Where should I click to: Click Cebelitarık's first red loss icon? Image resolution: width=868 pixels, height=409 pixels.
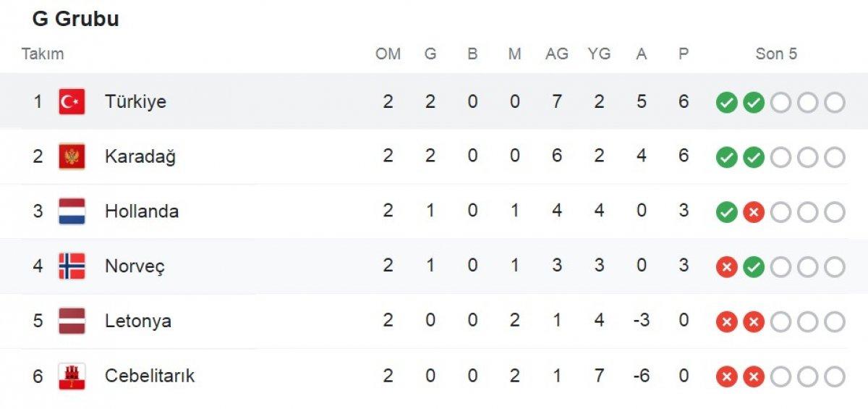pos(726,376)
